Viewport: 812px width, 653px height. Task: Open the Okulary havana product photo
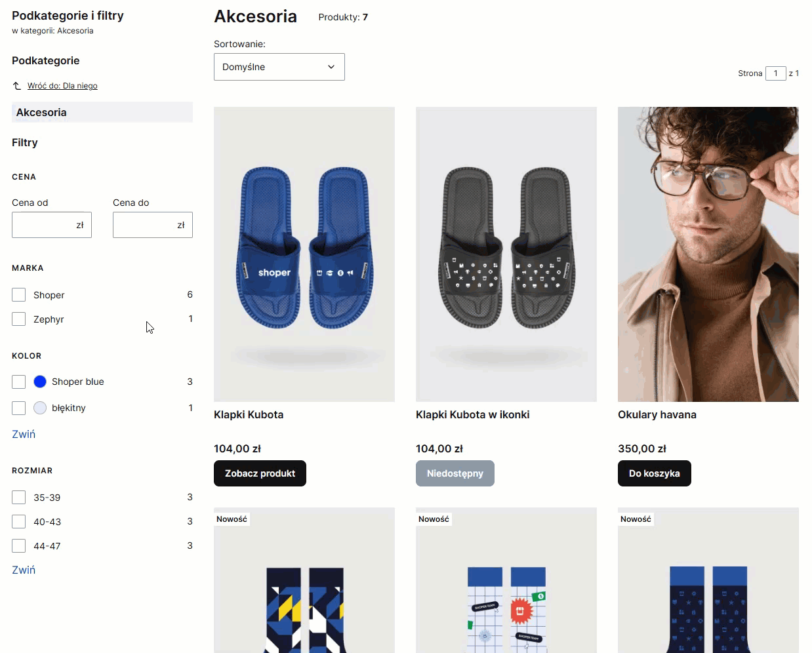pos(708,254)
